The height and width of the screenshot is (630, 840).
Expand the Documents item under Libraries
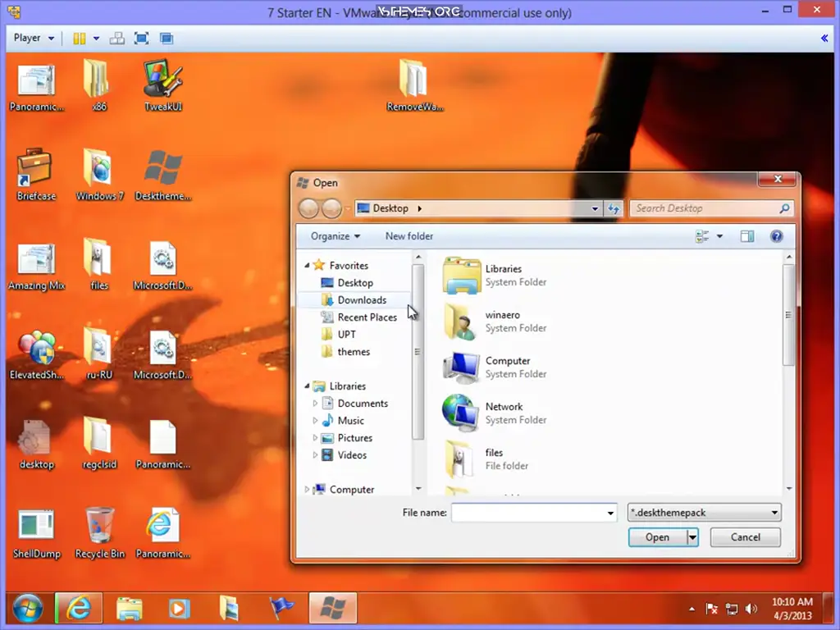click(315, 403)
